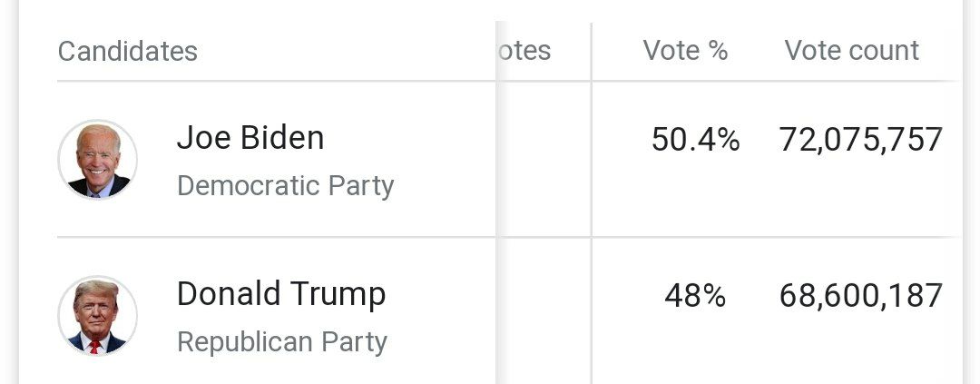Click Trump's vote count 68,600,187

tap(860, 296)
